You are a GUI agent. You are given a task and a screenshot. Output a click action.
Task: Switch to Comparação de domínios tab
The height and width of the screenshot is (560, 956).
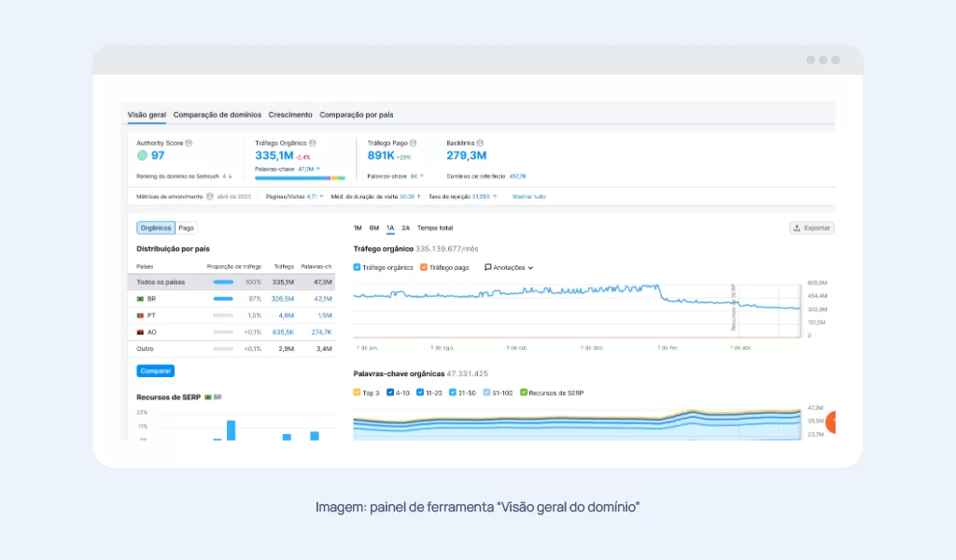217,115
